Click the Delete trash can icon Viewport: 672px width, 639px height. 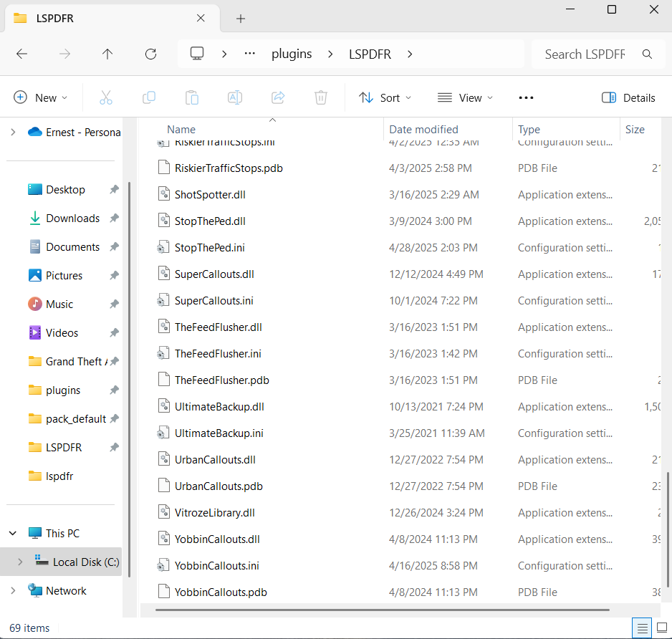click(x=321, y=97)
